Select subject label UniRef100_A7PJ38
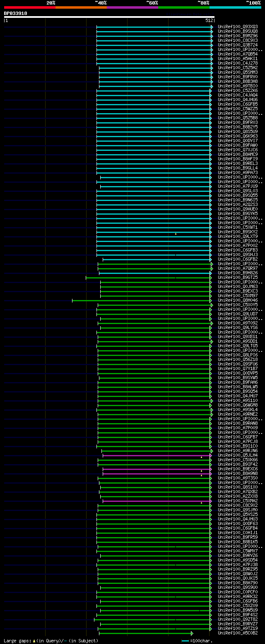The height and width of the screenshot is (644, 265). pos(238,564)
